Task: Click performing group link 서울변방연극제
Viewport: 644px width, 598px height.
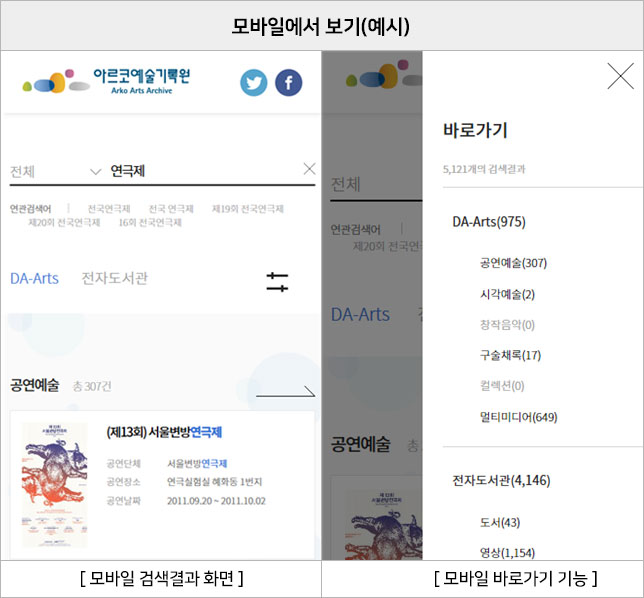Action: click(197, 464)
